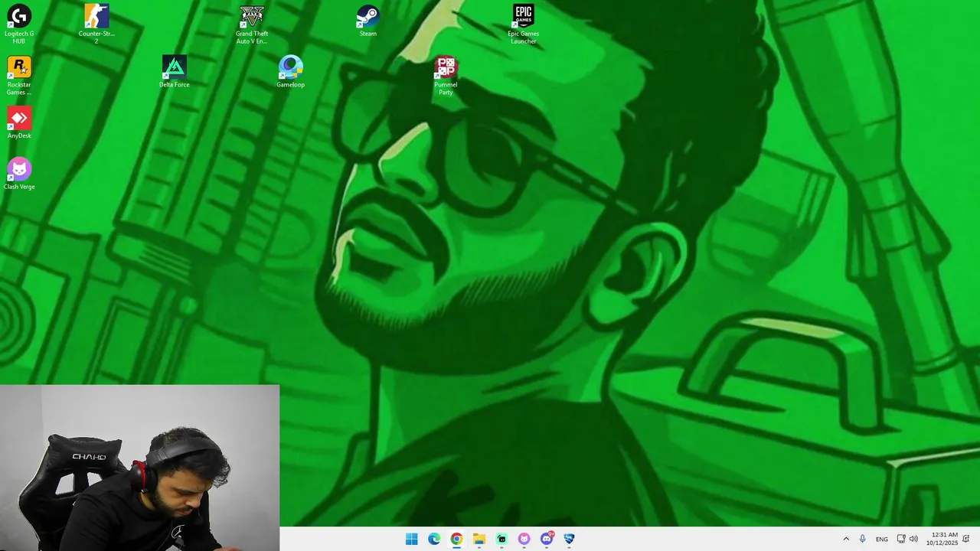The width and height of the screenshot is (980, 551).
Task: Change the ENG input language
Action: [882, 539]
